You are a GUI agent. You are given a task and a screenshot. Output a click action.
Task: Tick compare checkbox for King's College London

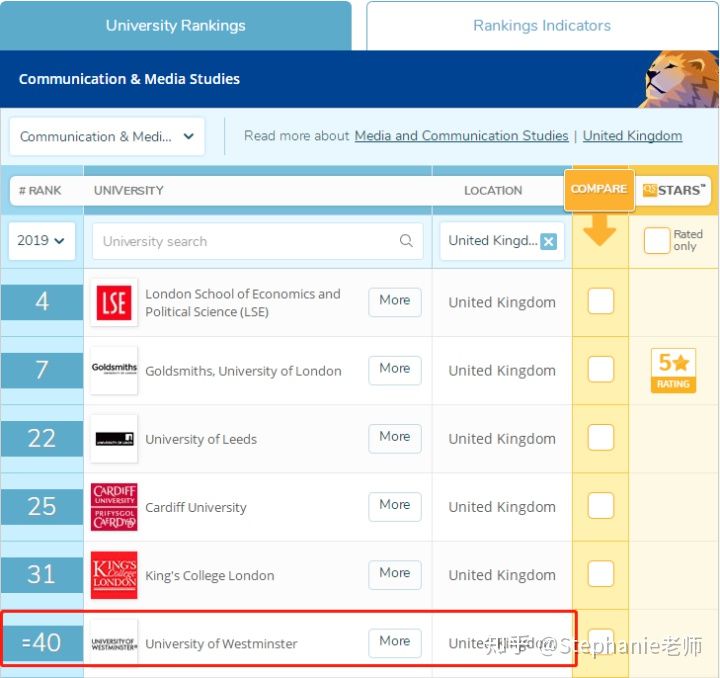(x=601, y=574)
